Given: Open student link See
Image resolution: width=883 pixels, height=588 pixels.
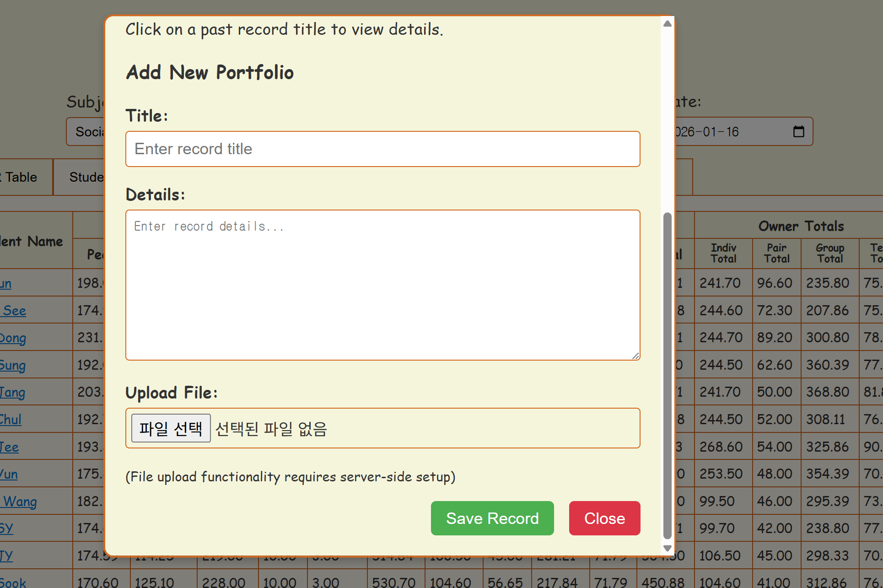Looking at the screenshot, I should (15, 311).
